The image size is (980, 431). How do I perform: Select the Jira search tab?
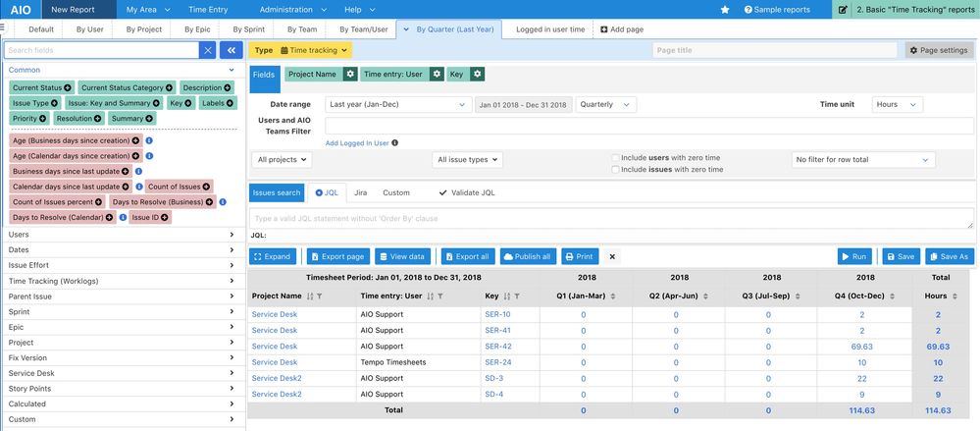pyautogui.click(x=361, y=192)
